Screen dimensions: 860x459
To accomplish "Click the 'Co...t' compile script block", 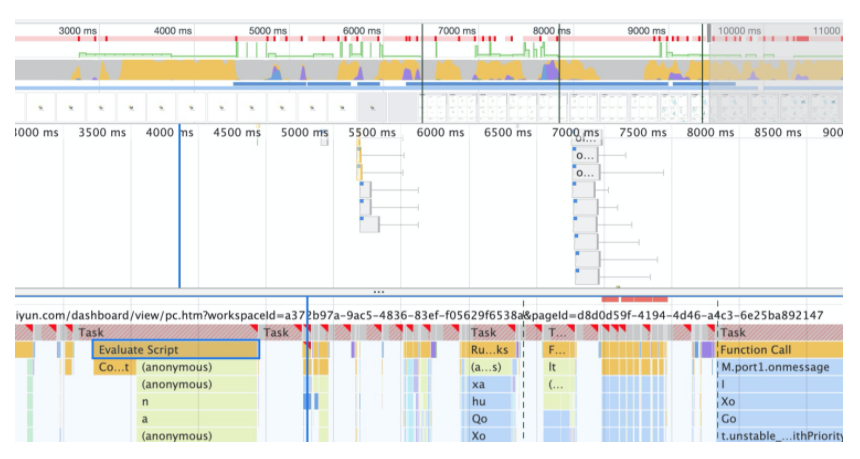I will click(x=113, y=367).
